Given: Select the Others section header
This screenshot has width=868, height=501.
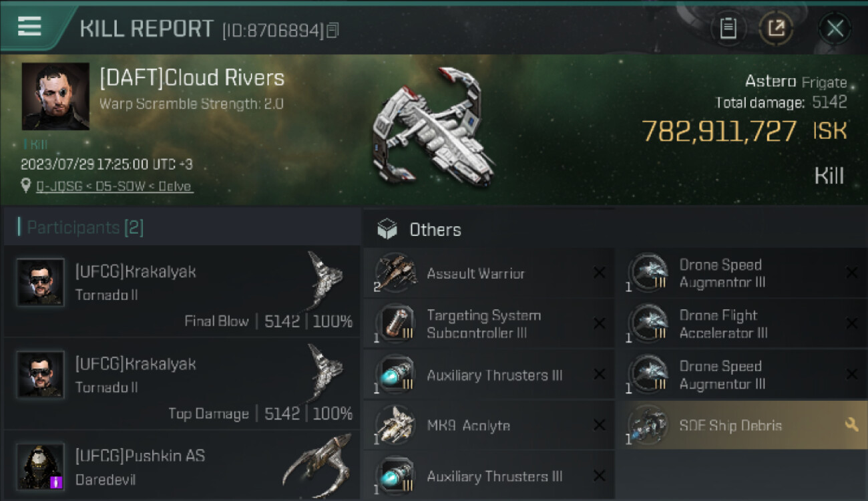Looking at the screenshot, I should 435,230.
